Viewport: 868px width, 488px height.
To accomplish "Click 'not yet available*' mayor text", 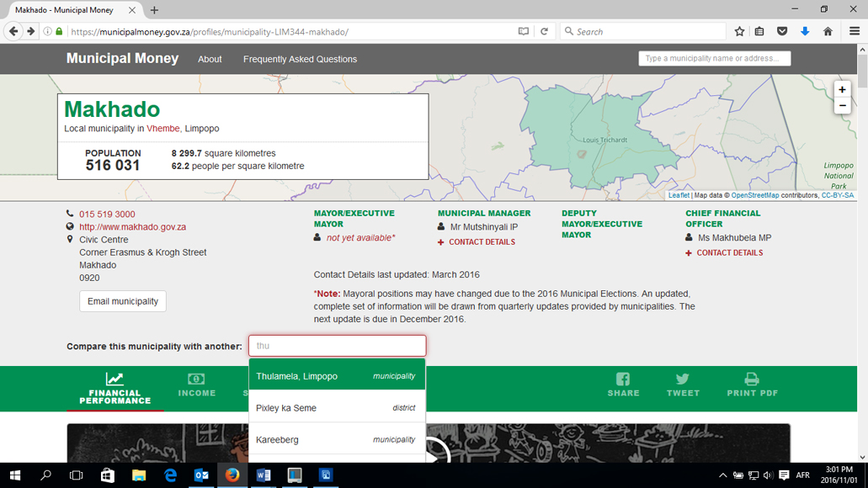I will tap(361, 238).
